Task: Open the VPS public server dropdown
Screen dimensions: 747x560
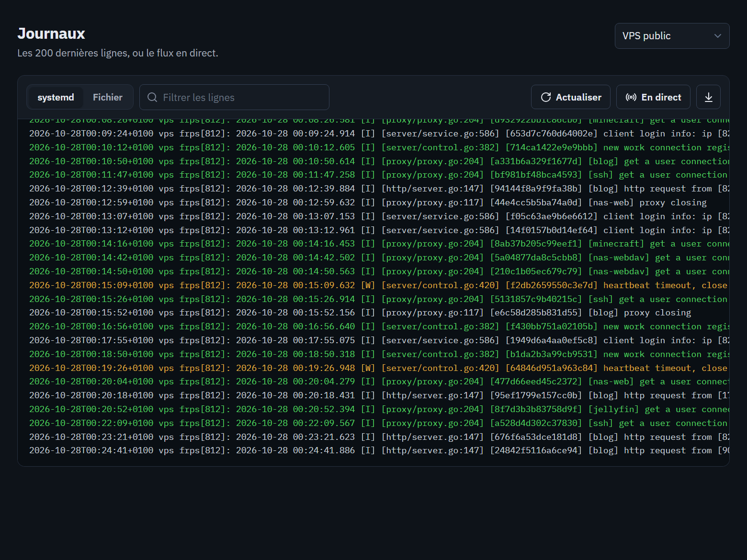Action: click(x=672, y=36)
